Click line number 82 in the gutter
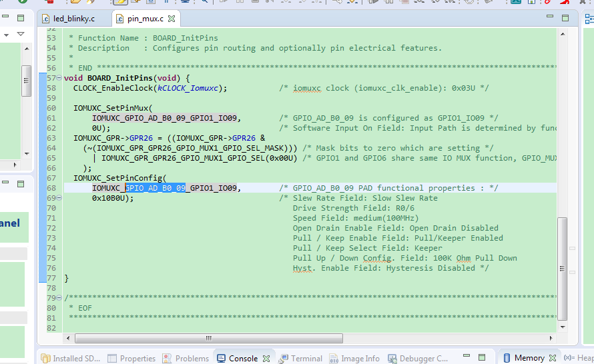 pyautogui.click(x=51, y=328)
